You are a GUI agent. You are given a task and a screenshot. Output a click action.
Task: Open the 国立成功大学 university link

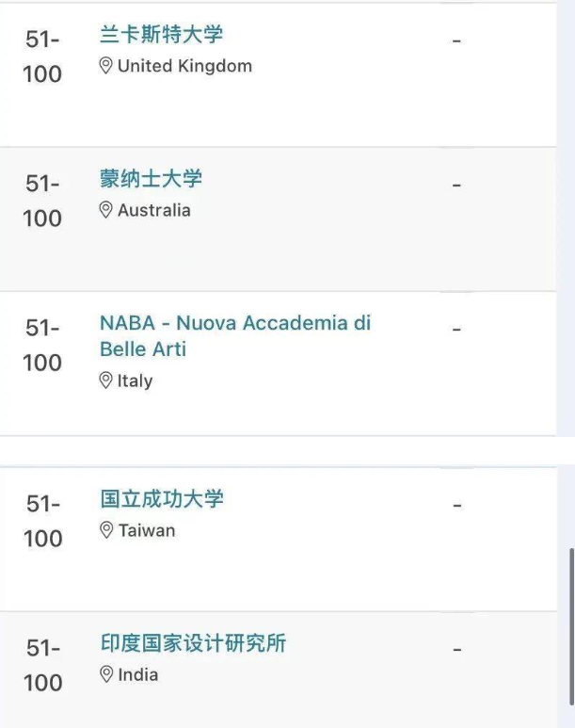tap(162, 499)
